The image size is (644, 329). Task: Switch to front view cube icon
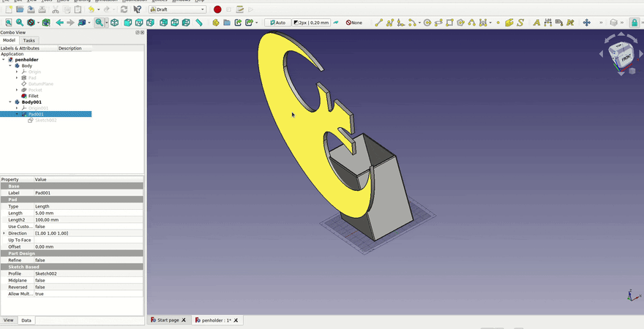click(128, 23)
